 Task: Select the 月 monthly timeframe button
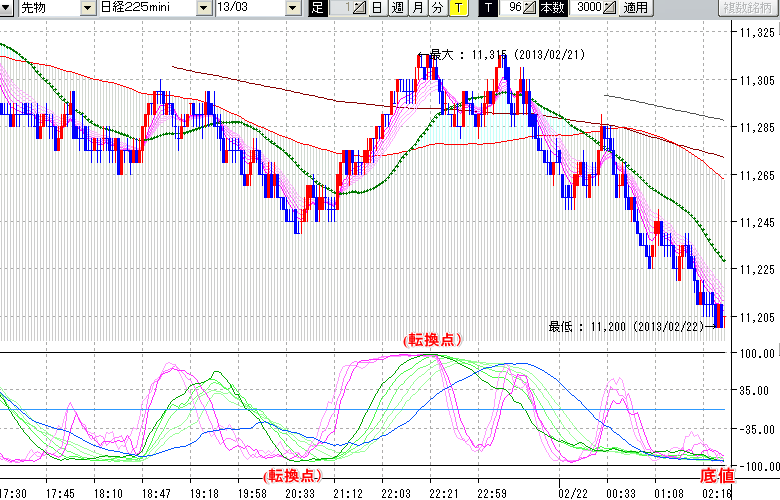[417, 8]
